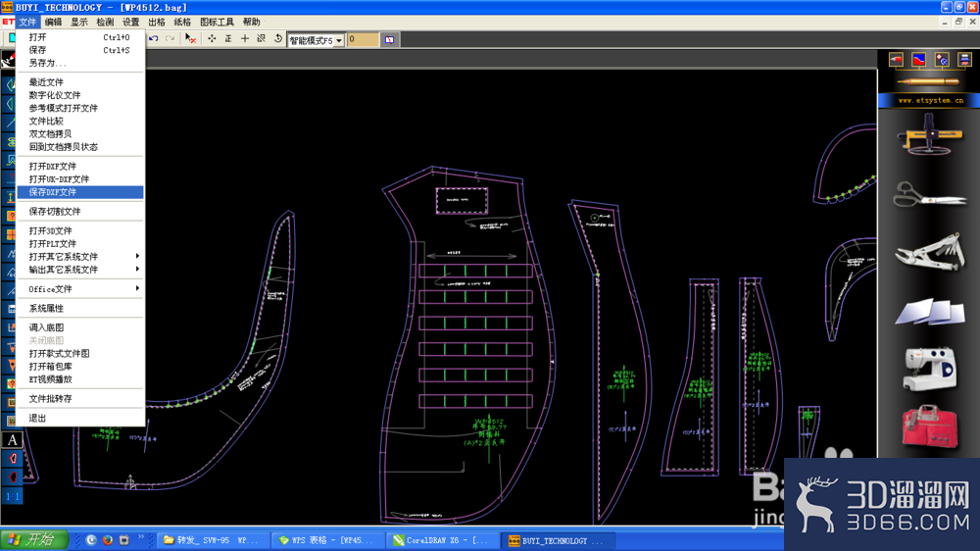Click the red pen icon at top-left of canvas
The image size is (980, 551).
8,60
